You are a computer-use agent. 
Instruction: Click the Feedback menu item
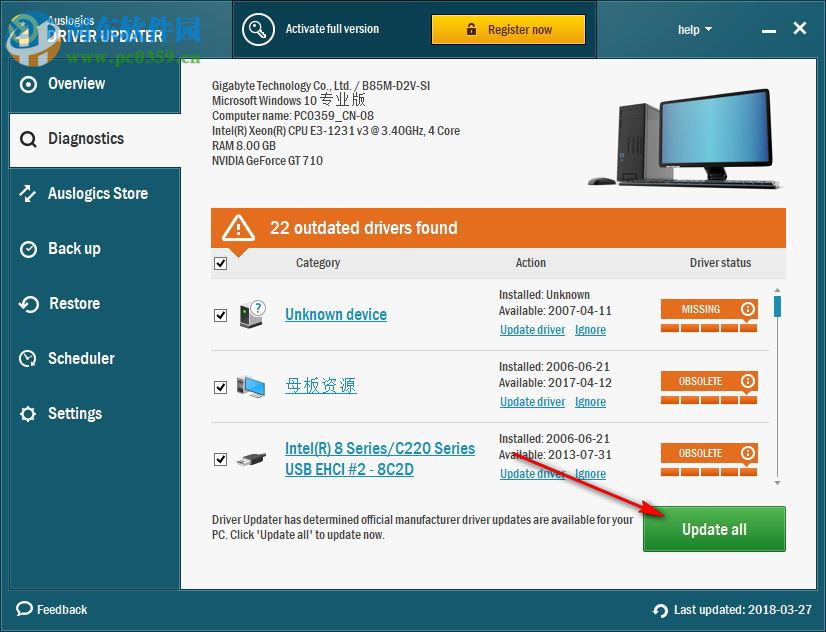coord(51,609)
